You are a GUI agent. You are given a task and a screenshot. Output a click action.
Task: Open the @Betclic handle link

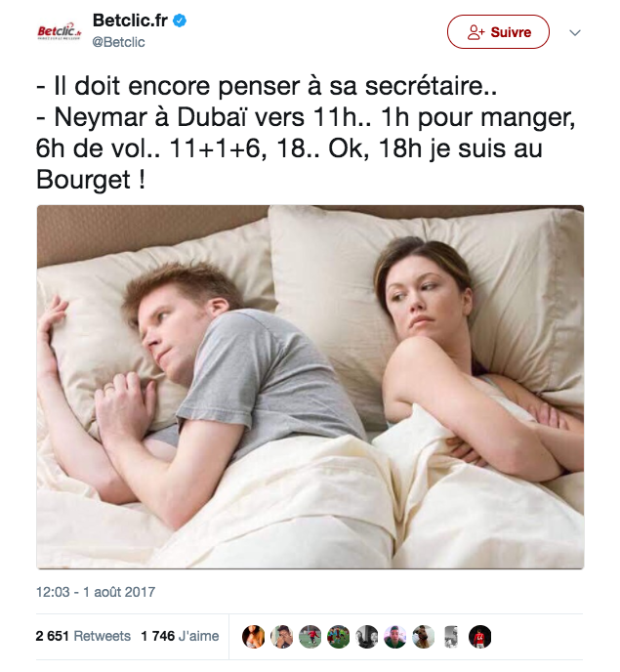(118, 42)
